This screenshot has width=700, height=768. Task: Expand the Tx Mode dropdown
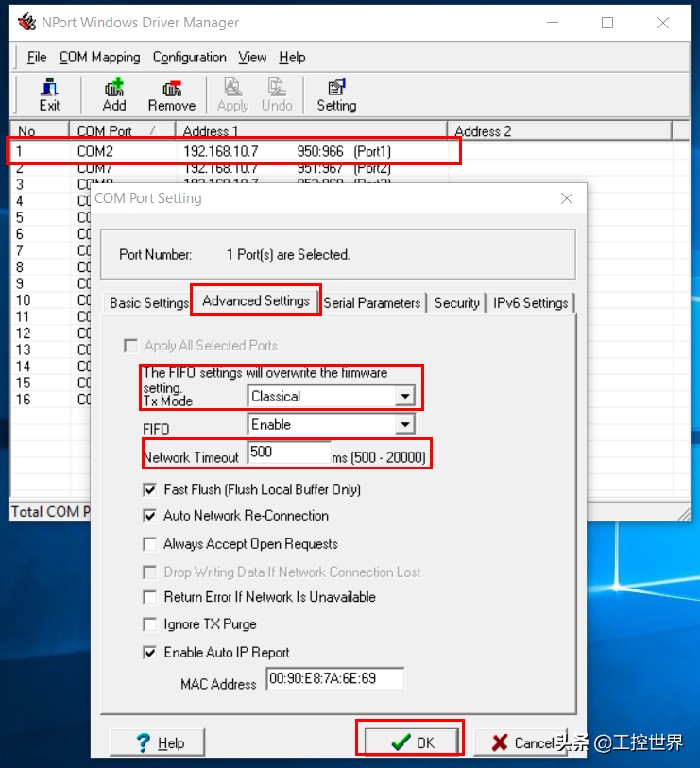pos(404,397)
